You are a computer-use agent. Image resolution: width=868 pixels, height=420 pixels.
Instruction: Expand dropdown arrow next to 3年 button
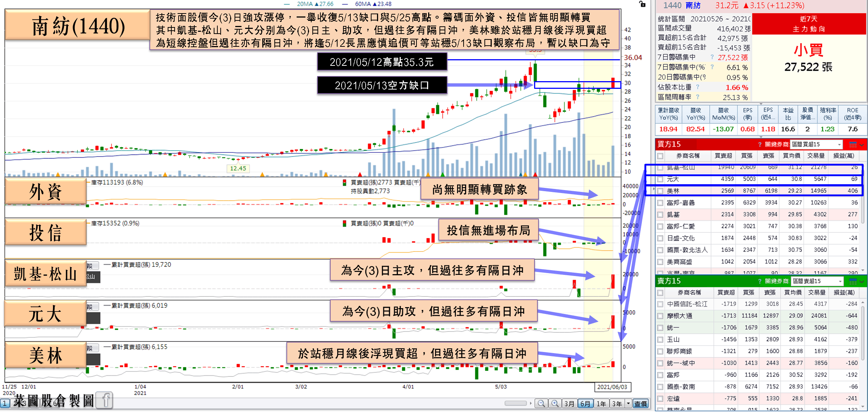coord(628,404)
